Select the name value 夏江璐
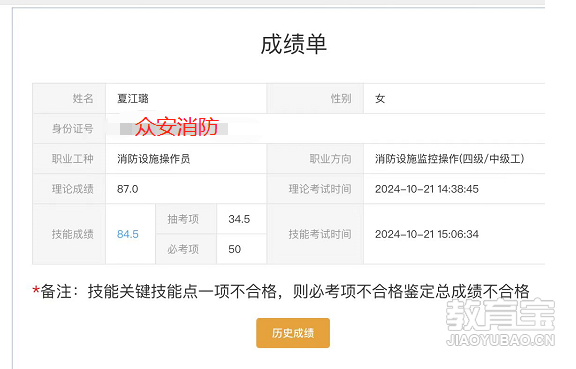This screenshot has width=576, height=369. click(x=133, y=98)
